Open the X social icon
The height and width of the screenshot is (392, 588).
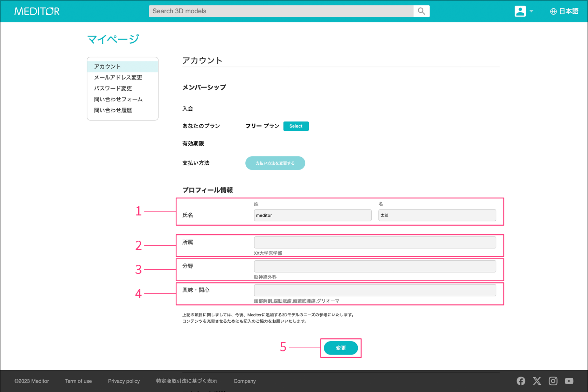coord(537,381)
